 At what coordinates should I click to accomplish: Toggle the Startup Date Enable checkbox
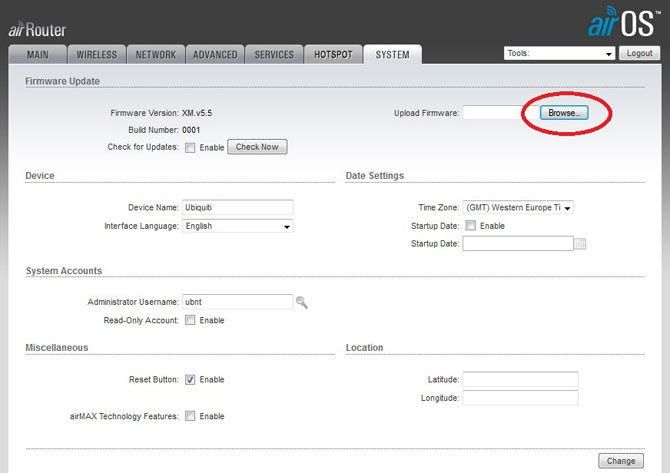point(470,226)
